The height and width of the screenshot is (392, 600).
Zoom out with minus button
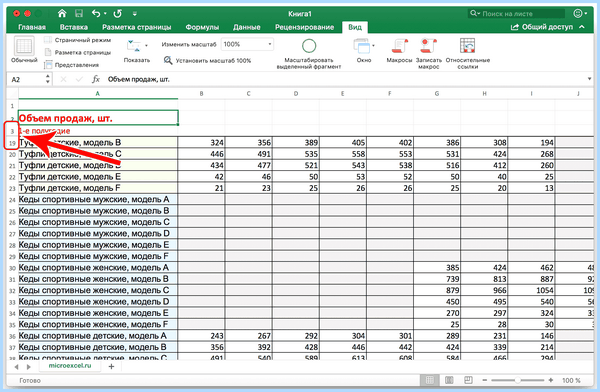[485, 380]
